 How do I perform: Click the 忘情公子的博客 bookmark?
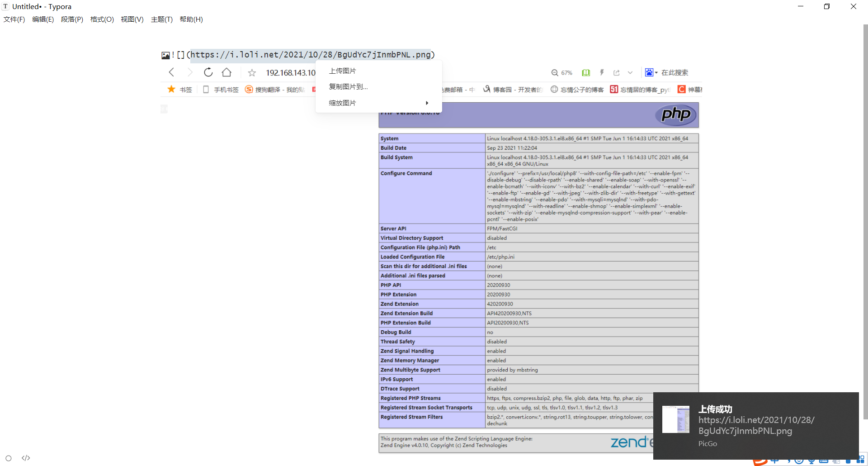577,90
